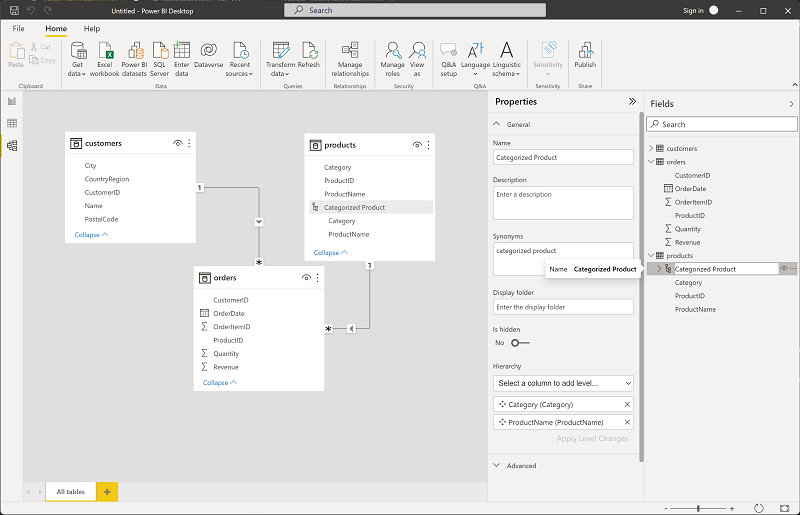The image size is (800, 515).
Task: Open more options for products table
Action: coord(429,145)
